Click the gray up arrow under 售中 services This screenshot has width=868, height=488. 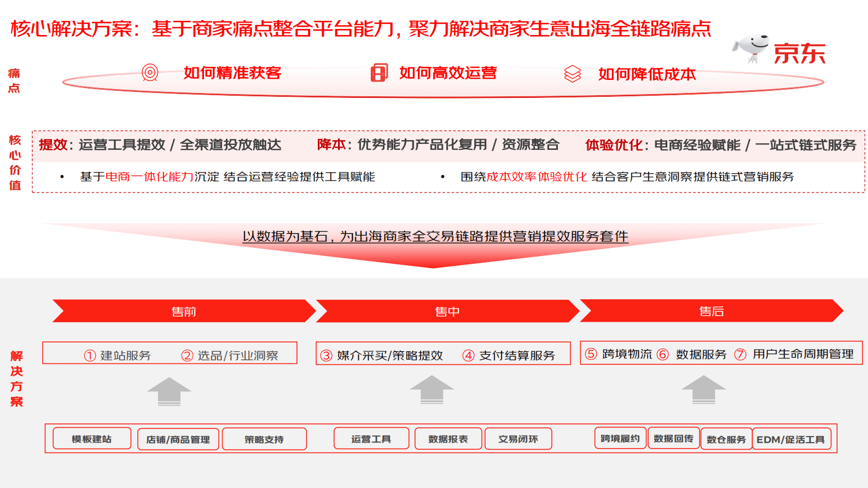tap(432, 390)
